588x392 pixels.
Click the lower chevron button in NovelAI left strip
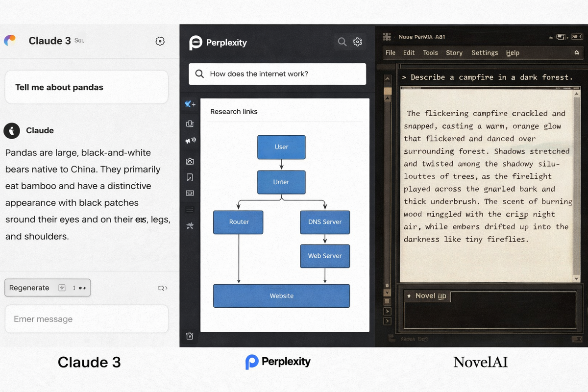click(387, 321)
